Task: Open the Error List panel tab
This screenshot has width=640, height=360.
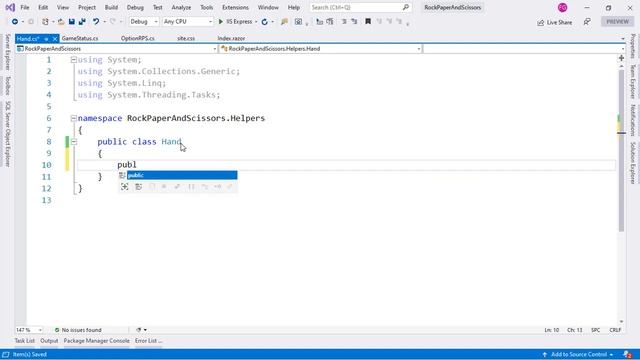Action: tap(148, 341)
